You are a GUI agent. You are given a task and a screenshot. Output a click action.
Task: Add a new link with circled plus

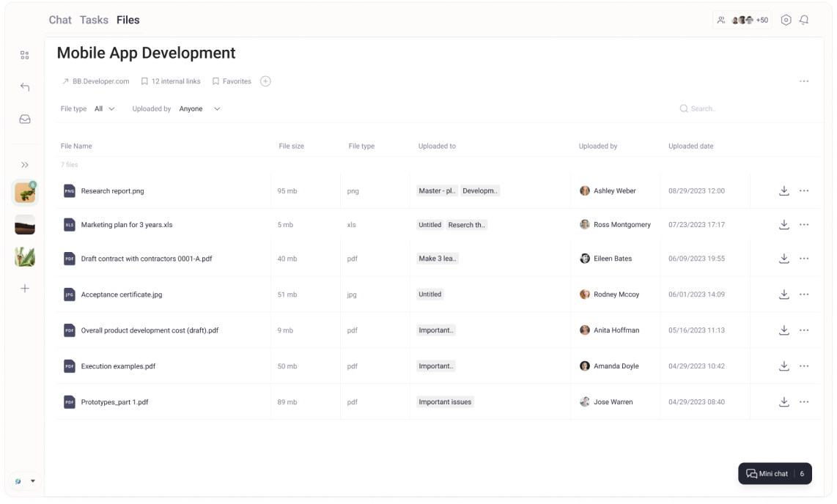[265, 81]
